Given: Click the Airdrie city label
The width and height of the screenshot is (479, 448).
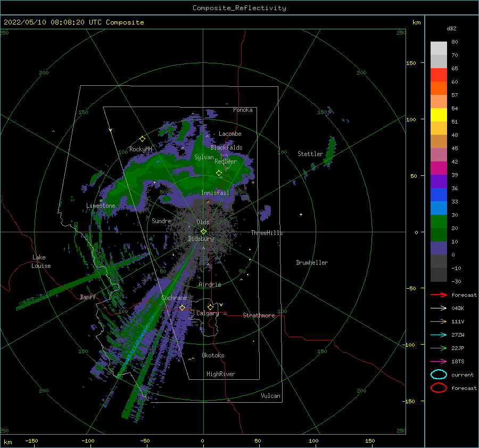Looking at the screenshot, I should point(210,284).
